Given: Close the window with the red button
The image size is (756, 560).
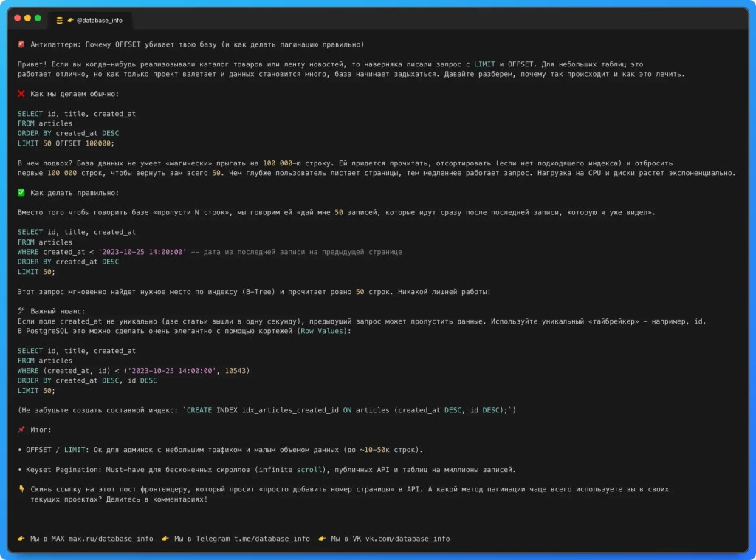Looking at the screenshot, I should [18, 18].
